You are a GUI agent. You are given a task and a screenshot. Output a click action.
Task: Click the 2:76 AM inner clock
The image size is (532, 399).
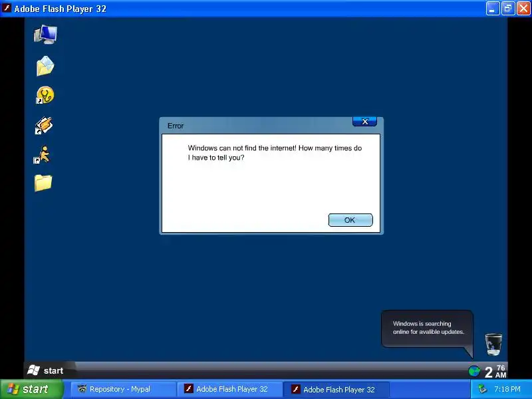495,372
